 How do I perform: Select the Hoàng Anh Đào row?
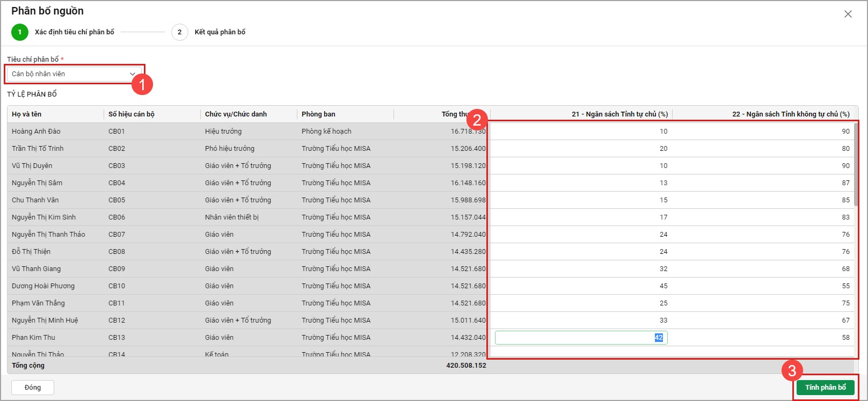[x=36, y=132]
